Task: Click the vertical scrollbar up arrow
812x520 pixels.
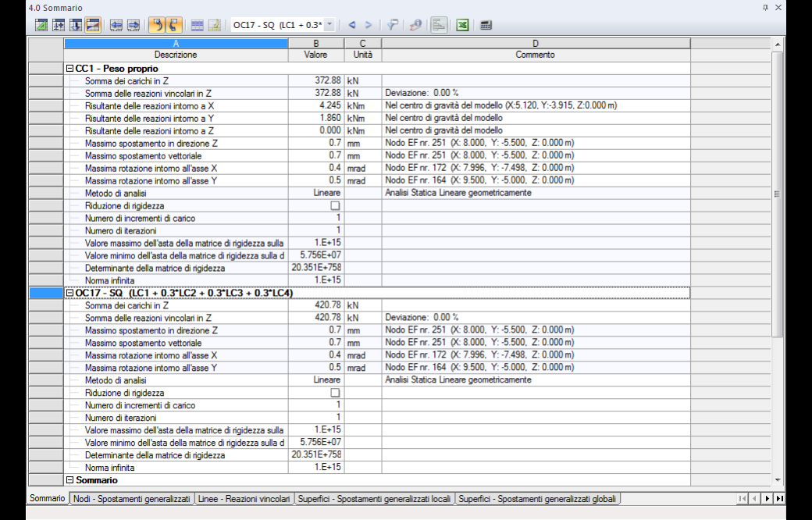Action: [778, 45]
